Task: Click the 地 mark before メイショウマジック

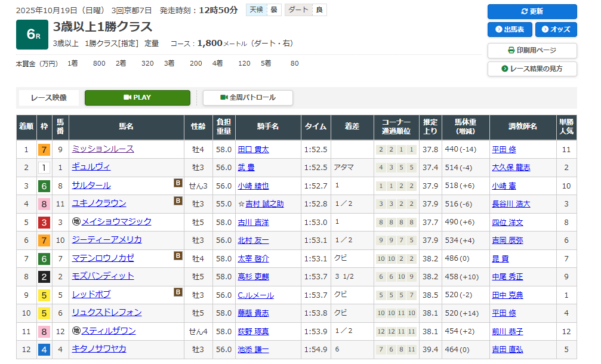Action: coord(76,221)
